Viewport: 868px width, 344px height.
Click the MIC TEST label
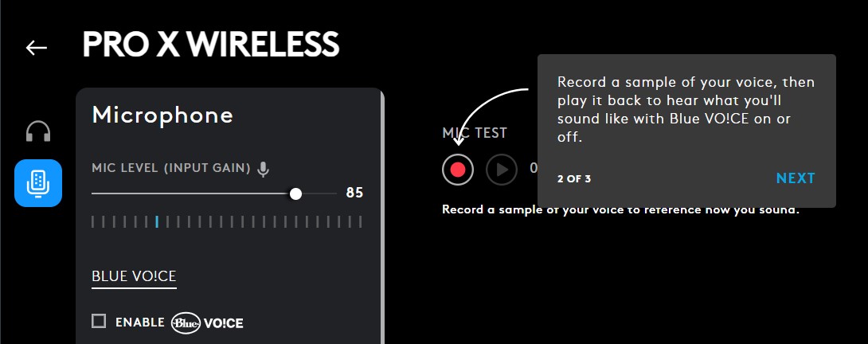(x=475, y=134)
